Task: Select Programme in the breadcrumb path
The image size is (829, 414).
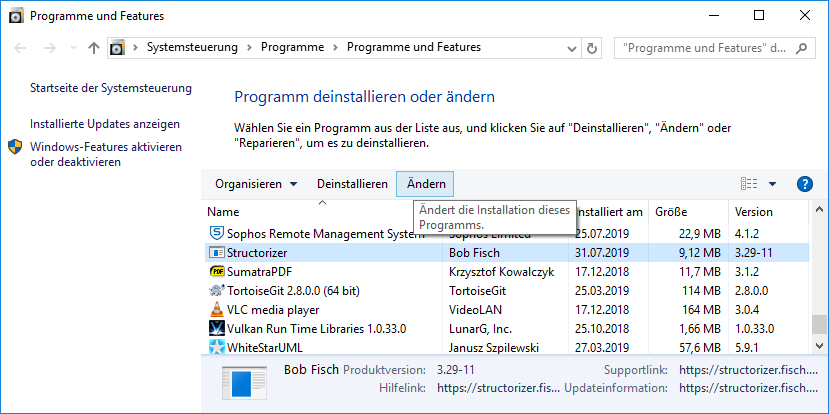Action: tap(292, 47)
